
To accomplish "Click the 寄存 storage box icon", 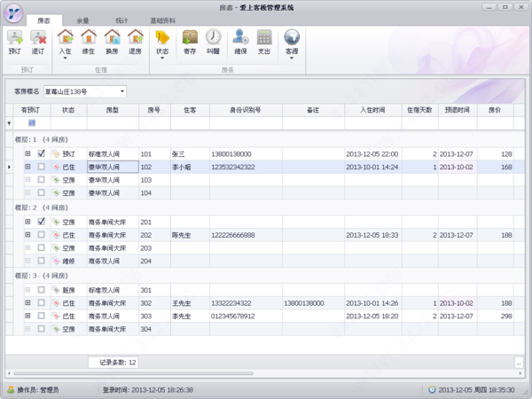I will click(190, 37).
